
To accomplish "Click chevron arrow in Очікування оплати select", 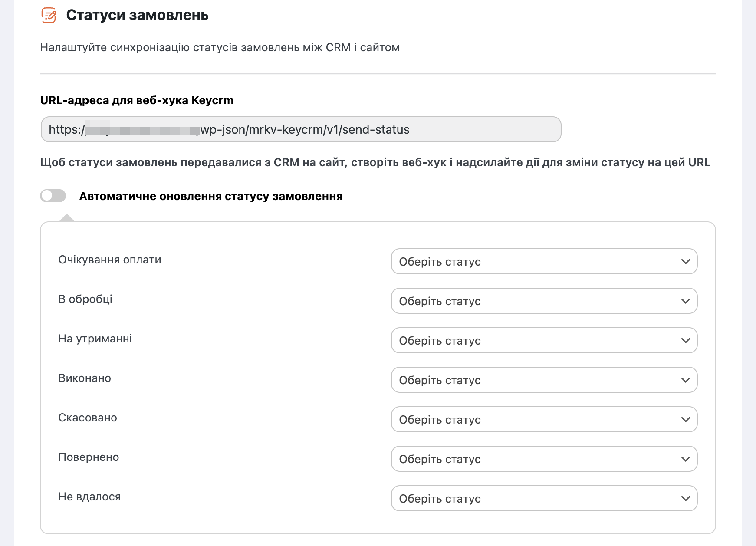I will 685,261.
